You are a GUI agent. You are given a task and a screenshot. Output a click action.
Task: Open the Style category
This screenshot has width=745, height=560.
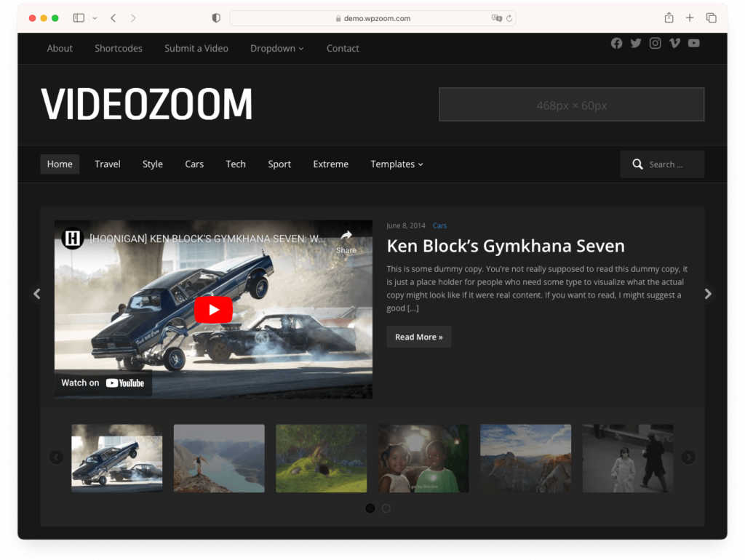click(x=153, y=164)
